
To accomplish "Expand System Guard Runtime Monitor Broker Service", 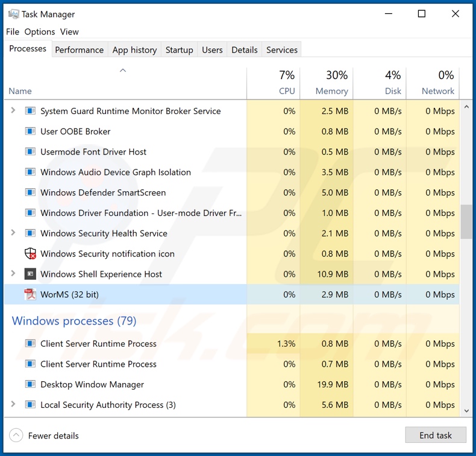I will point(13,111).
